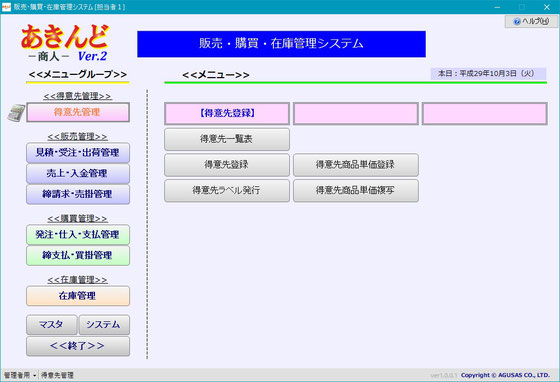
Task: Open 見積・受注・出荷管理 menu group
Action: tap(78, 153)
